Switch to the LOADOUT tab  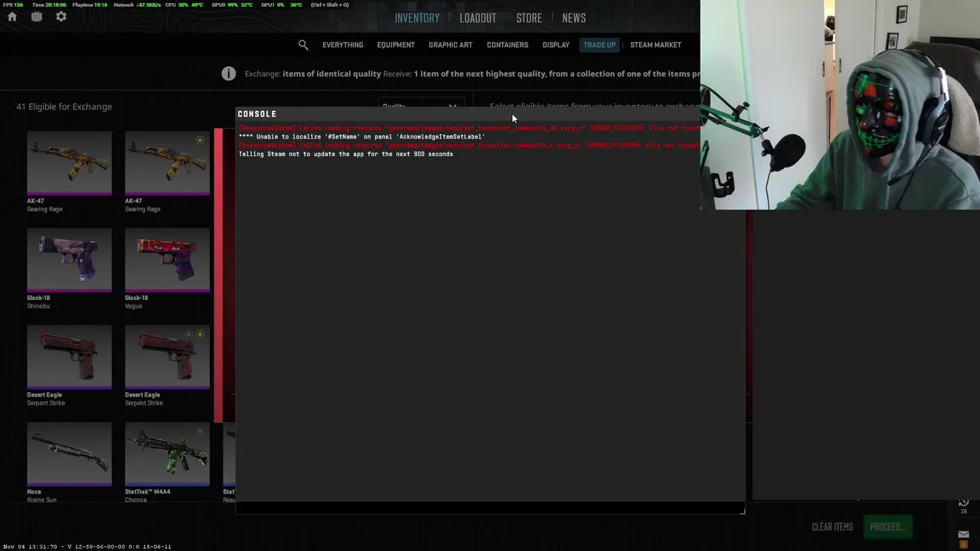click(x=478, y=18)
